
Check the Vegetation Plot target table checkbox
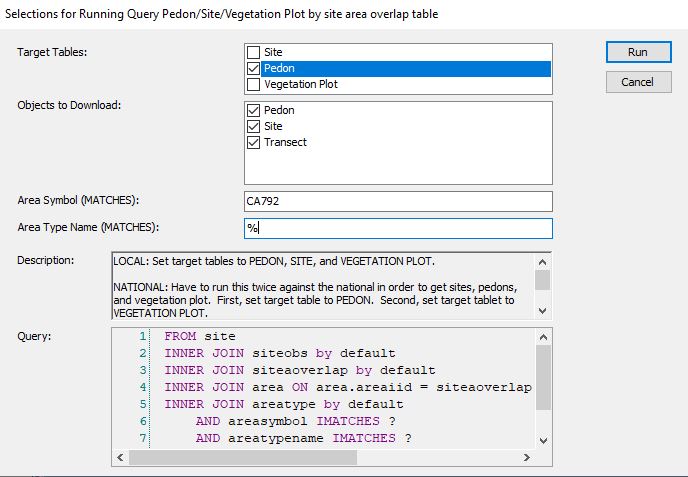pos(254,84)
